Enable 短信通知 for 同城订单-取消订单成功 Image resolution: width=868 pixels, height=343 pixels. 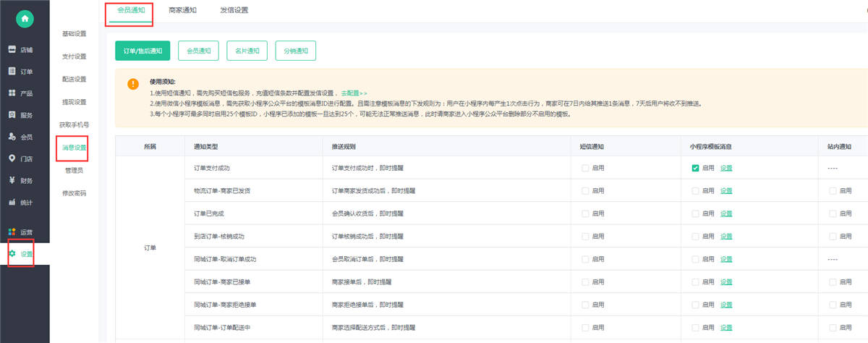coord(585,259)
